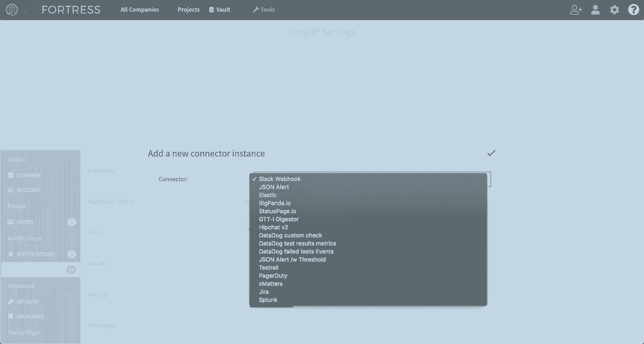Open the All Companies menu
Viewport: 644px width, 344px height.
(140, 10)
